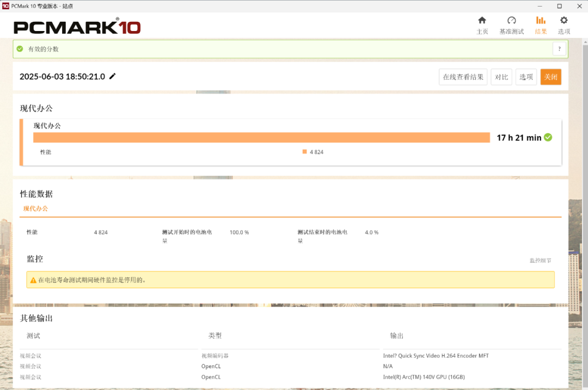Click the 监控 section heading
This screenshot has width=588, height=390.
[x=35, y=259]
